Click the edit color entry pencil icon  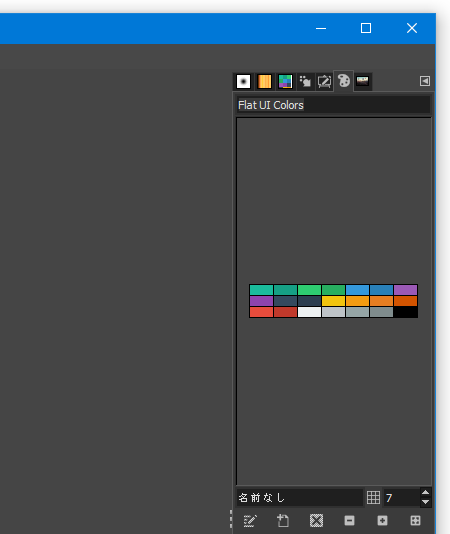[250, 520]
